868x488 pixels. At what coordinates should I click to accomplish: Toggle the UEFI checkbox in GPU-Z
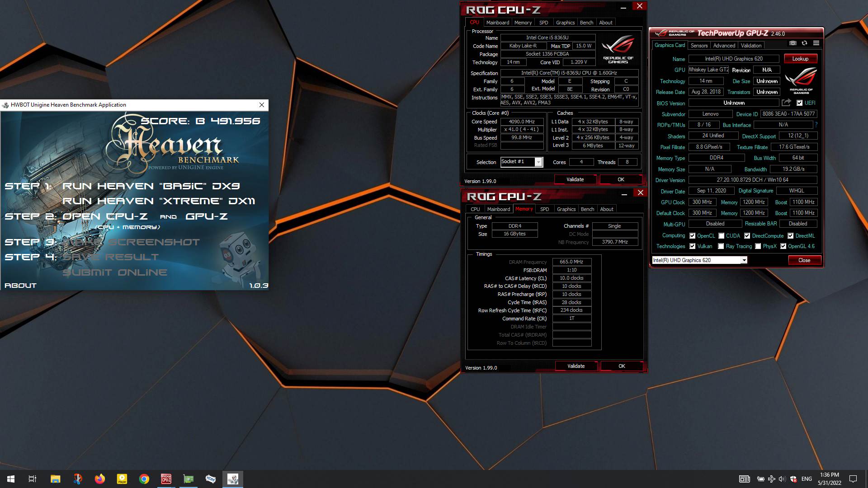(x=799, y=103)
